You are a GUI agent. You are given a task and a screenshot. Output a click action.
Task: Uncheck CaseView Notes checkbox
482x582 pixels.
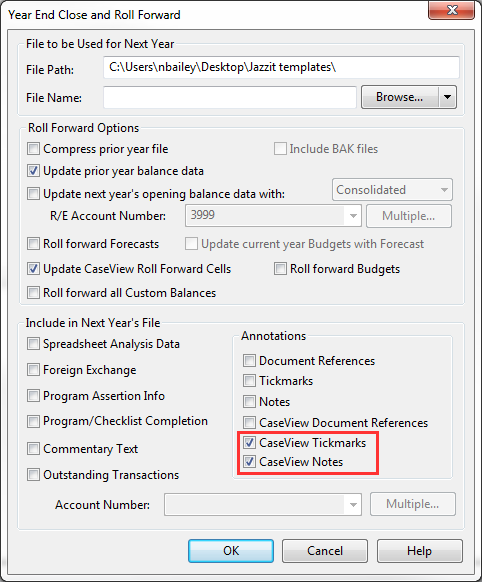(249, 462)
